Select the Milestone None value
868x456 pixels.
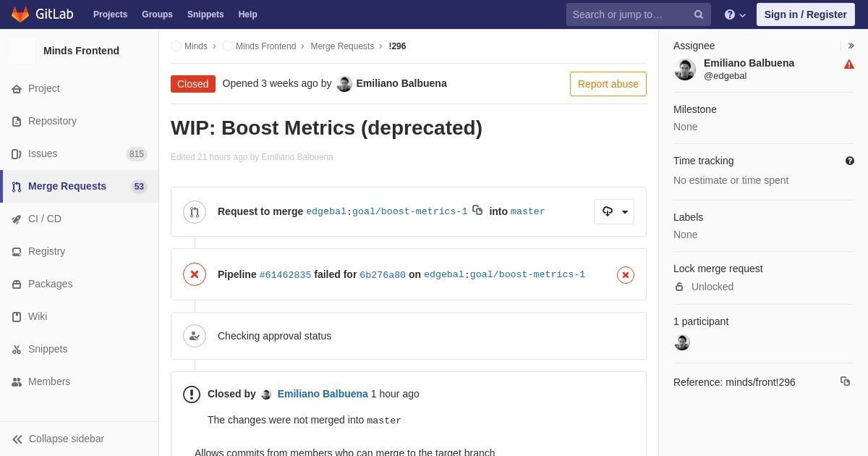tap(686, 127)
